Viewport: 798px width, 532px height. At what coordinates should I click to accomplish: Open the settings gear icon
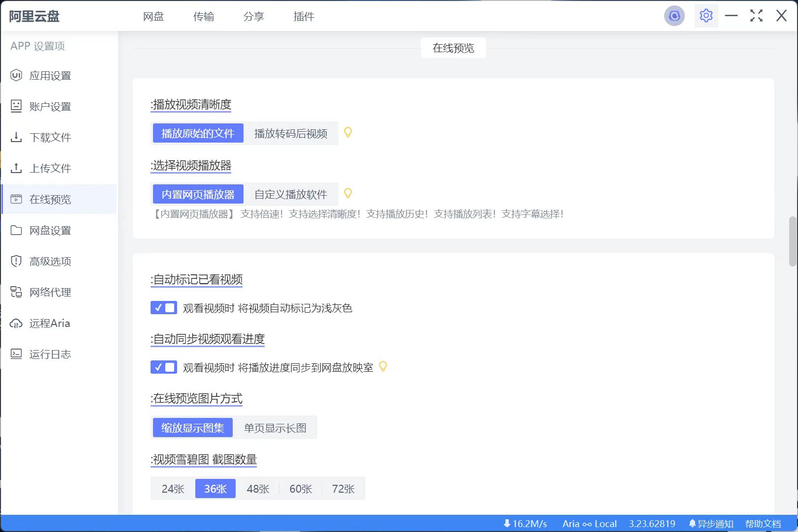(x=706, y=16)
